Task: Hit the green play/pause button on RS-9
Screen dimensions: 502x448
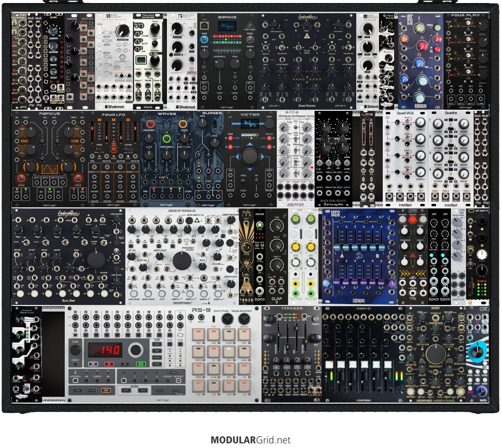Action: point(141,364)
